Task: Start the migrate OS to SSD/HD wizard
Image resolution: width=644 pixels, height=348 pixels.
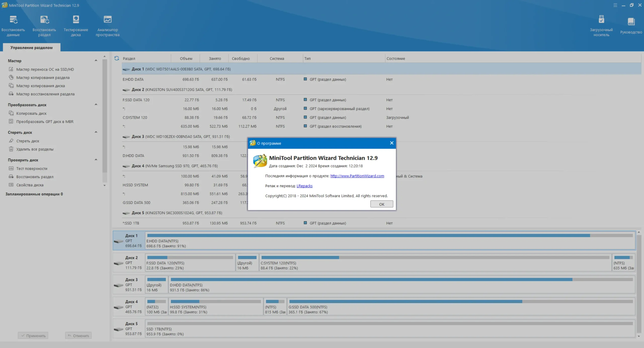Action: coord(45,69)
